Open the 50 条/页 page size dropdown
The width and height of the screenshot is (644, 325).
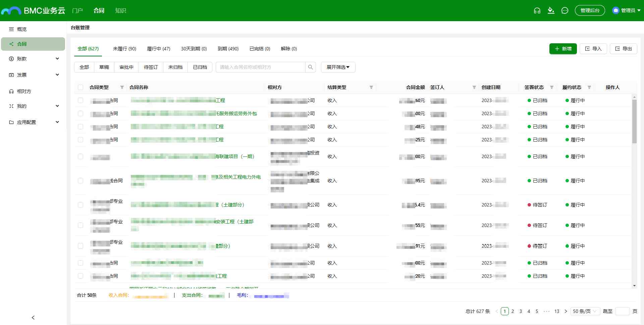click(585, 311)
